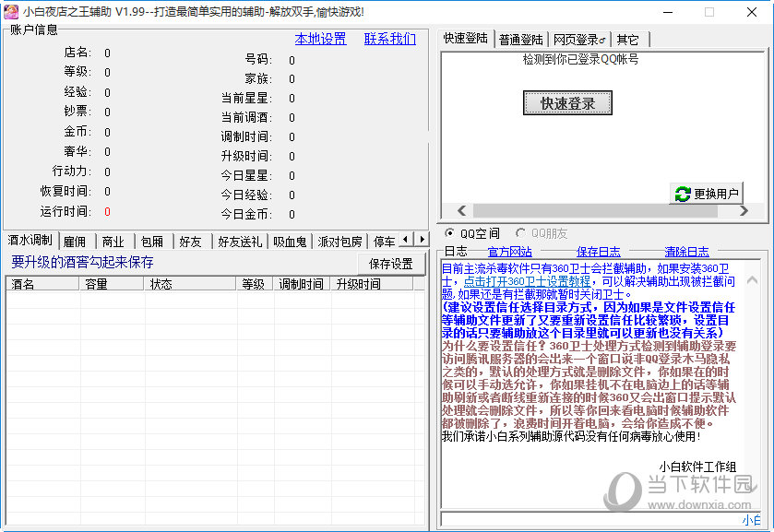The image size is (774, 532).
Task: Click the 运行时间 label
Action: click(65, 211)
